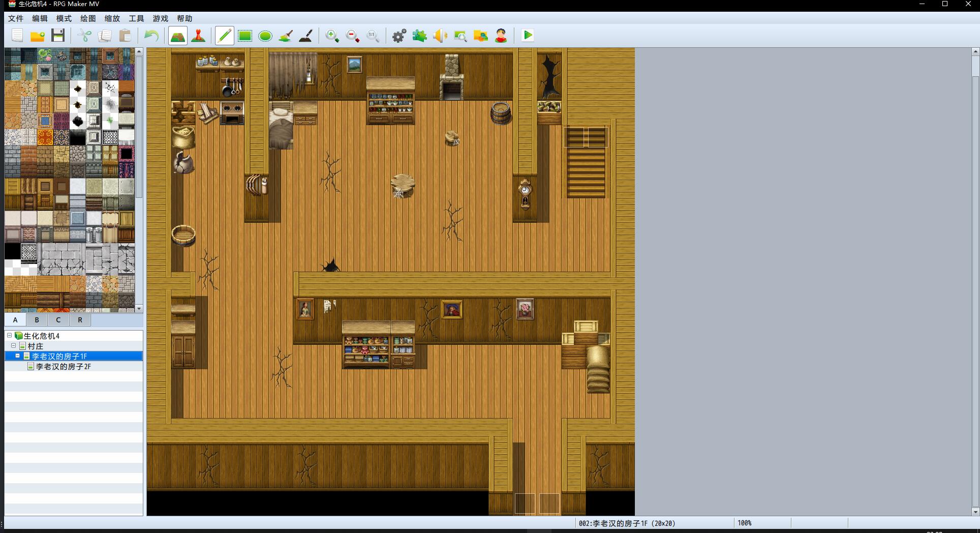
Task: Open the Sound Test speaker icon
Action: (x=440, y=36)
